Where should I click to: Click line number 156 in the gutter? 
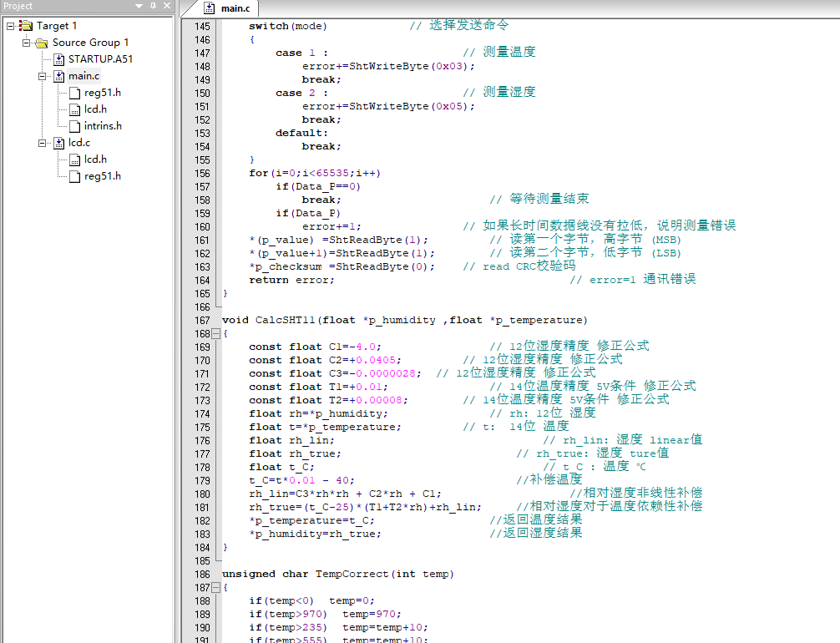point(202,174)
